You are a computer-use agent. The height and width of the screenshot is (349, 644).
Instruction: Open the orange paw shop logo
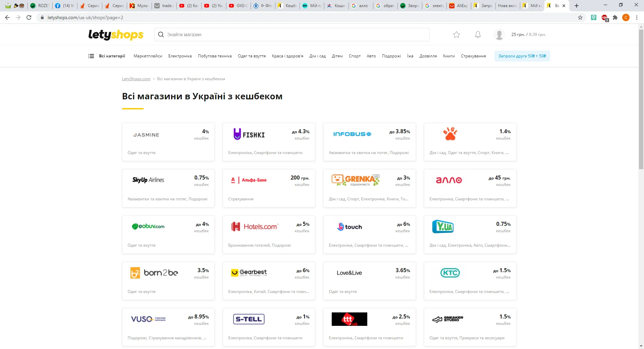[x=450, y=134]
